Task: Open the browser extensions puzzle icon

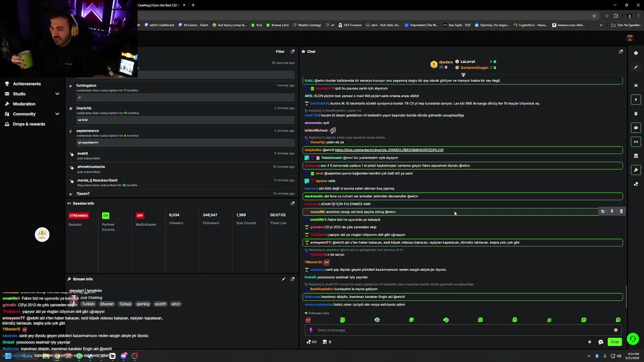Action: pos(616,16)
